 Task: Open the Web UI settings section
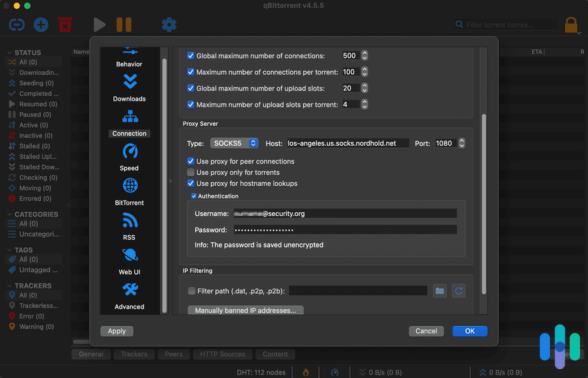[129, 261]
